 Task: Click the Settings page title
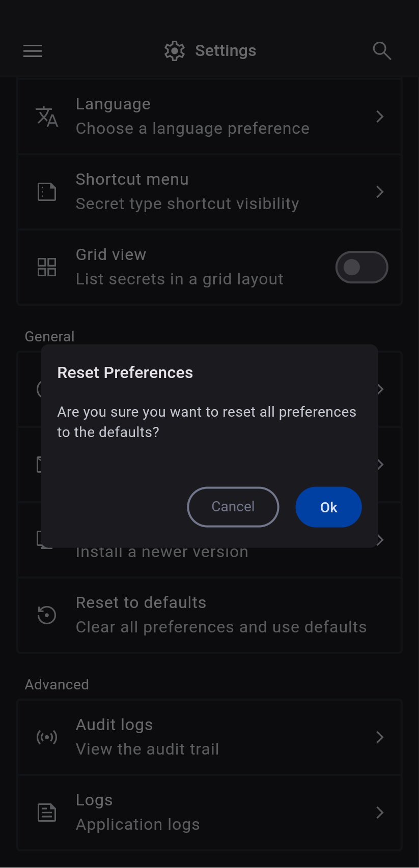point(226,51)
